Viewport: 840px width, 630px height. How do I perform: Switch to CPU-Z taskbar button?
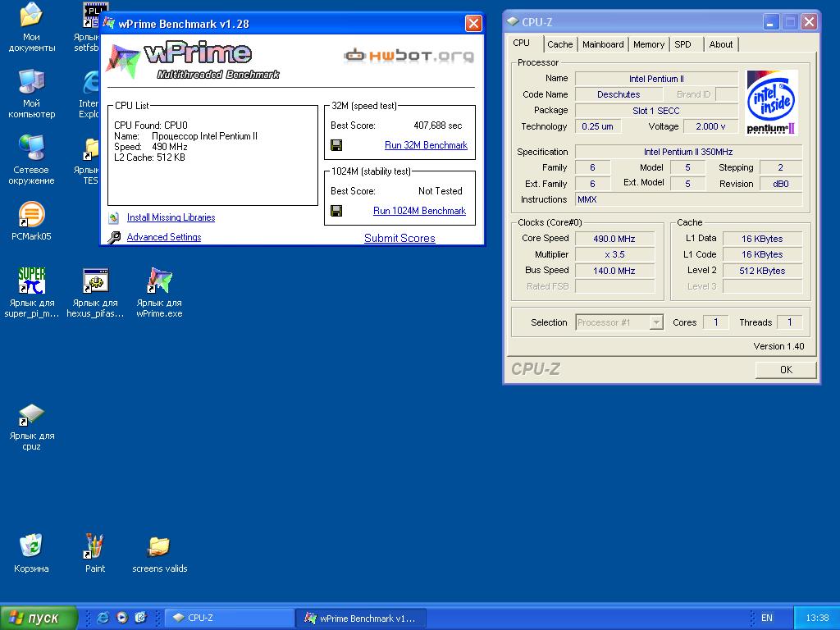[229, 618]
